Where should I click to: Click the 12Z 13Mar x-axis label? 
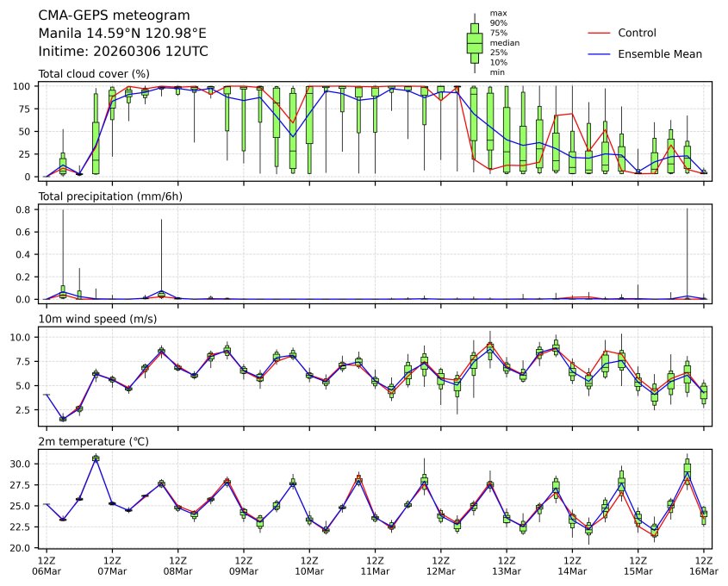(x=507, y=565)
